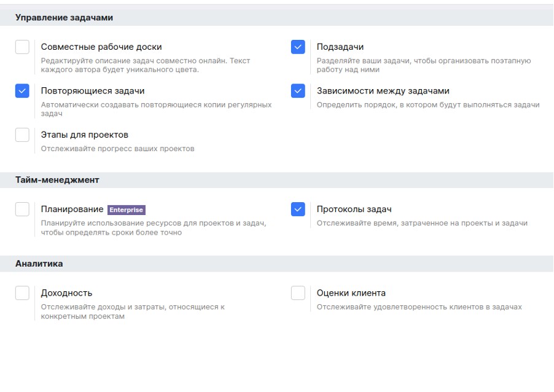Click the Этапы для проектов label
This screenshot has height=392, width=554.
pyautogui.click(x=84, y=135)
